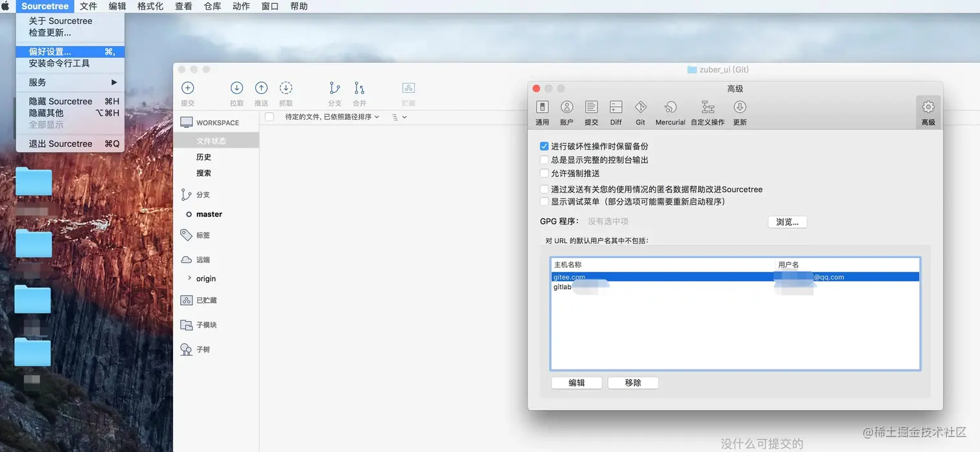The height and width of the screenshot is (452, 980).
Task: Enable anonymous usage data (匿名数据) checkbox
Action: click(544, 189)
